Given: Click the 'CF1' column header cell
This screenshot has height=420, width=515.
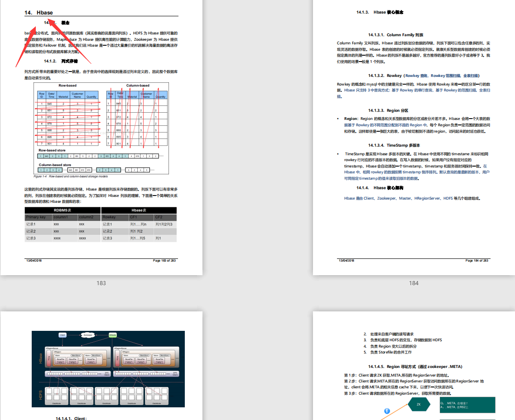Looking at the screenshot, I should (x=141, y=217).
